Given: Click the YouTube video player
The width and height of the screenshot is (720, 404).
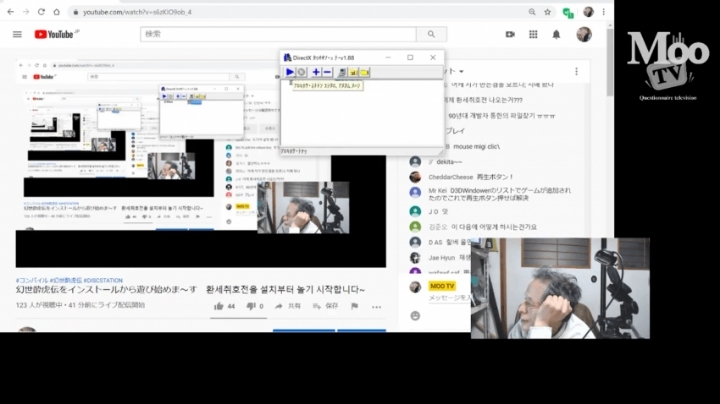Looking at the screenshot, I should tap(201, 163).
